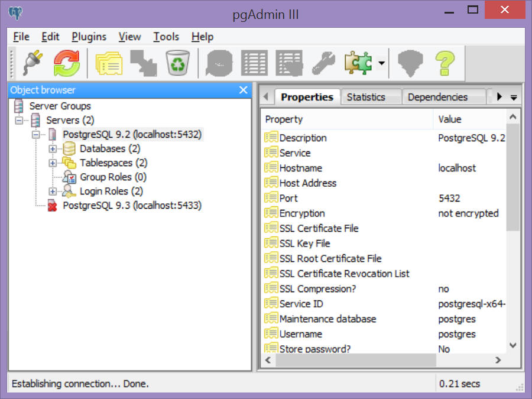Click the disconnected PostgreSQL 9.3 server icon
The width and height of the screenshot is (532, 399).
52,206
